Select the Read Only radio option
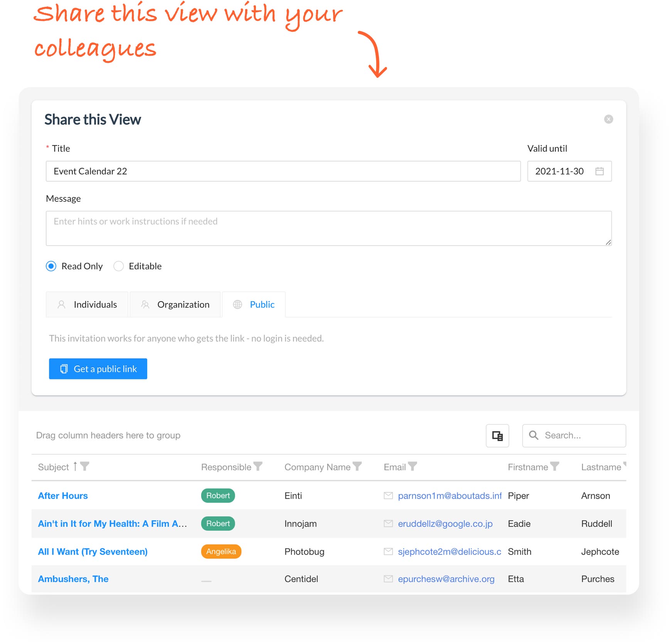 (51, 266)
